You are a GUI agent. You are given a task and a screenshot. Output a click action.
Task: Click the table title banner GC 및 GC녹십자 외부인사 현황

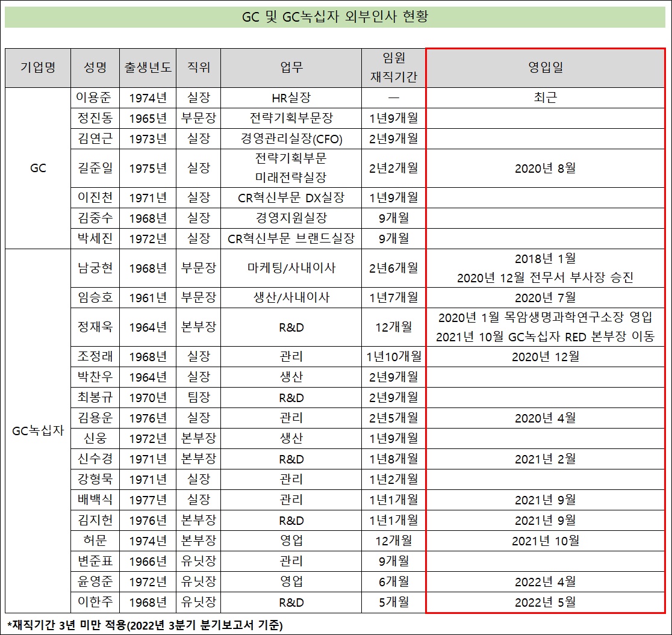pyautogui.click(x=335, y=17)
